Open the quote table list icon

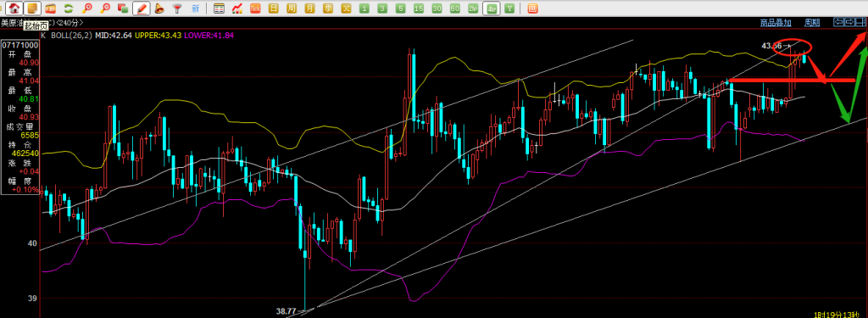click(220, 8)
